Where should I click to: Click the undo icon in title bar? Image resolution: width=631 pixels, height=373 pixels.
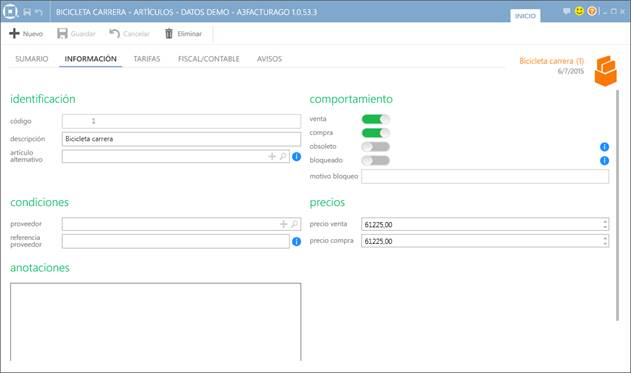tap(39, 12)
